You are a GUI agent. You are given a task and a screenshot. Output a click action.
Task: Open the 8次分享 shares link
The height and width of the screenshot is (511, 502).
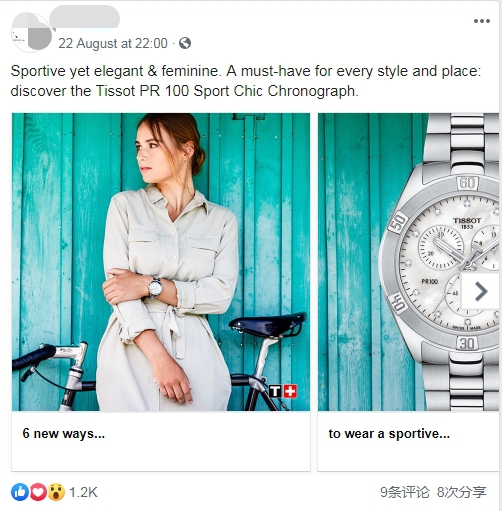tap(461, 492)
